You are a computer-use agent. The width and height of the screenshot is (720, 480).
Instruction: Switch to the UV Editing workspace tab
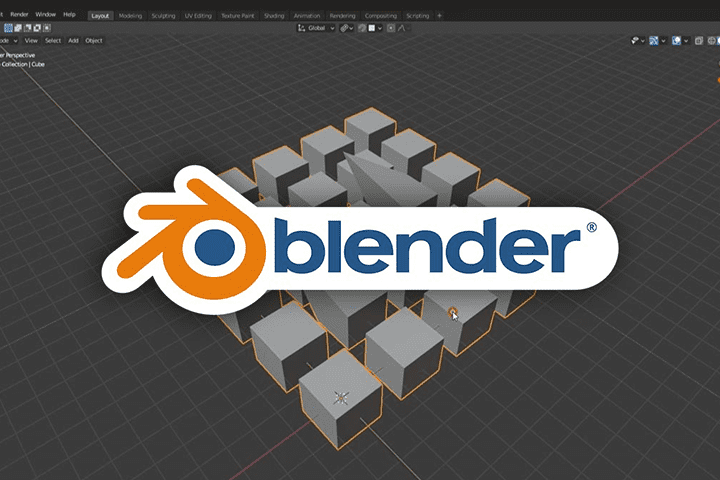coord(198,16)
